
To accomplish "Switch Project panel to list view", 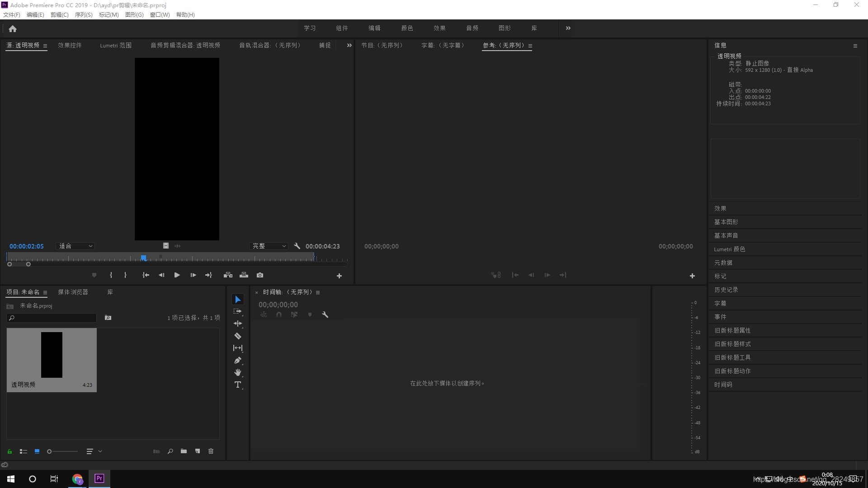I will point(24,451).
